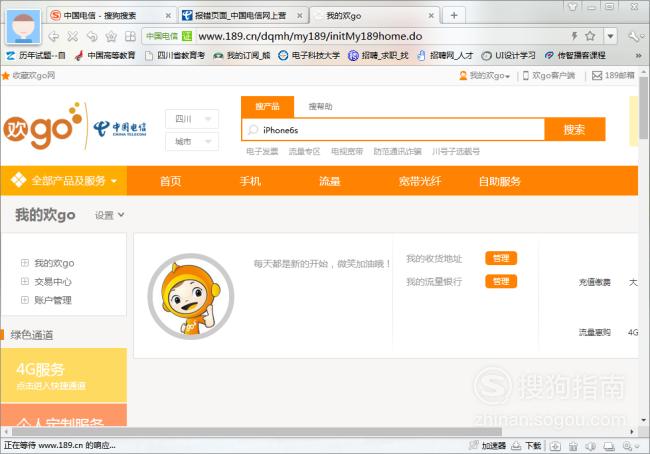Click the iPhone6s search input field

393,130
